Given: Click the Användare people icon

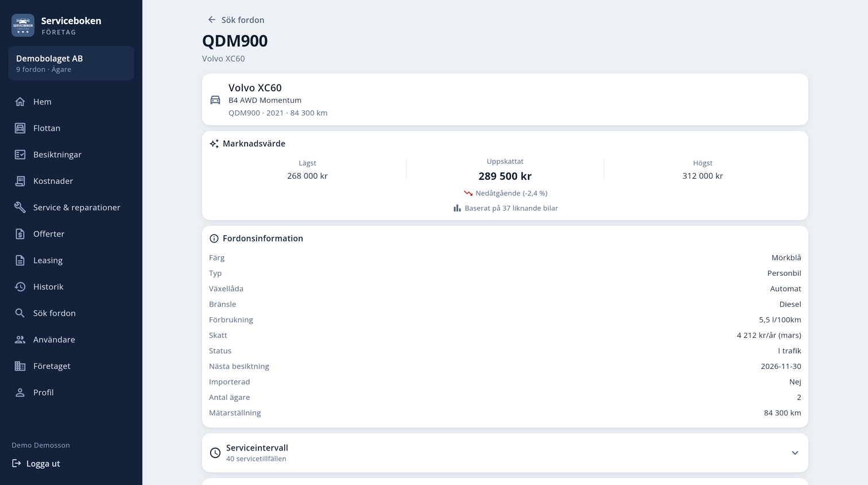Looking at the screenshot, I should [x=20, y=340].
